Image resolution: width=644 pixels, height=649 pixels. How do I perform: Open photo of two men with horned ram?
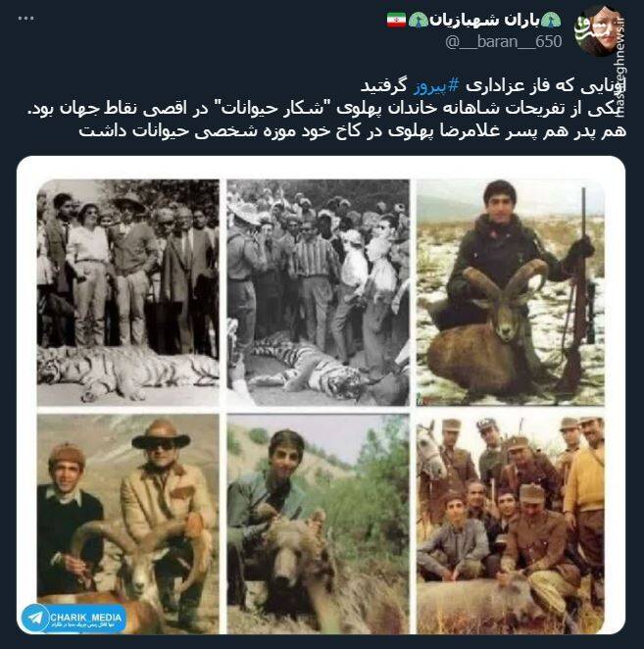point(127,524)
